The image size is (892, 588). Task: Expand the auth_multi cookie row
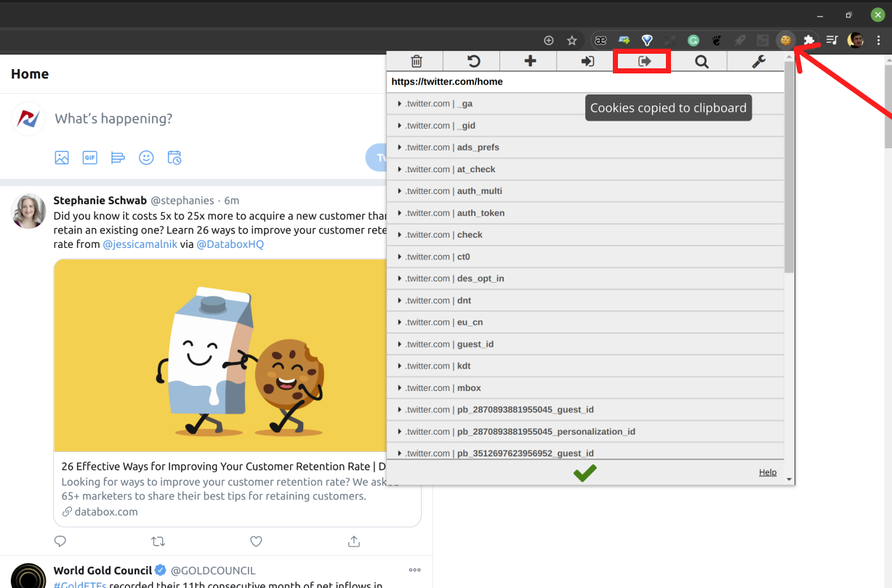tap(586, 191)
